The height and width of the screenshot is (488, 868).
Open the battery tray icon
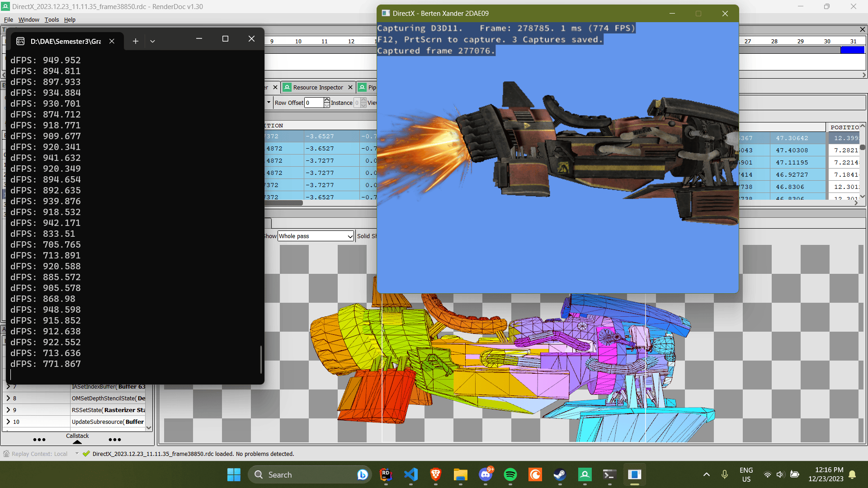[794, 474]
